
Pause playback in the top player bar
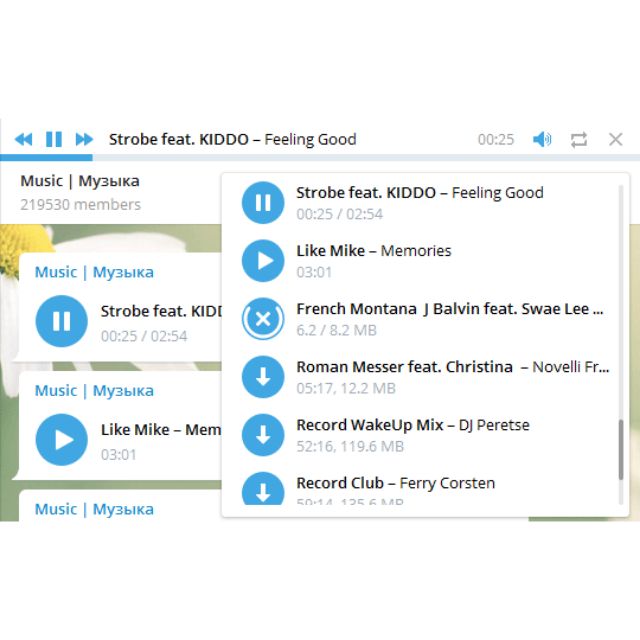(x=54, y=140)
